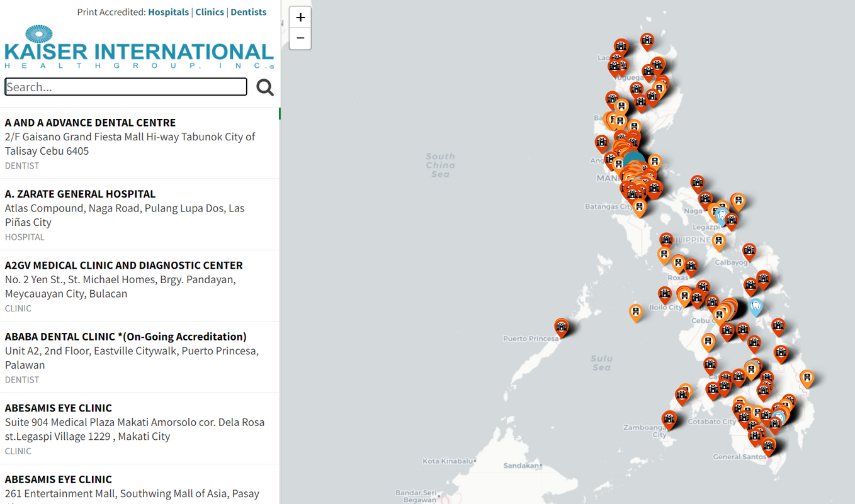Select A. ZARATE GENERAL HOSPITAL entry
This screenshot has width=855, height=504.
80,194
